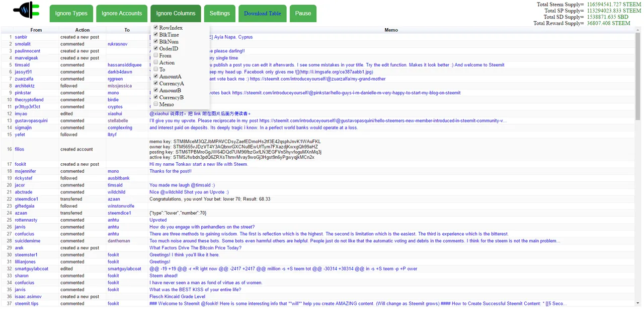The width and height of the screenshot is (644, 328).
Task: Check the Action column checkbox
Action: pyautogui.click(x=156, y=62)
